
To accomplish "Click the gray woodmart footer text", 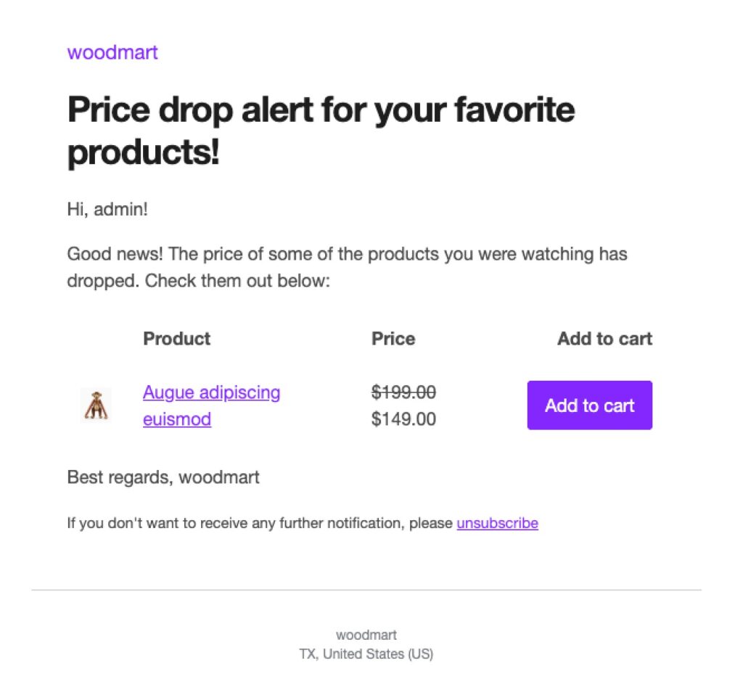I will click(x=366, y=635).
